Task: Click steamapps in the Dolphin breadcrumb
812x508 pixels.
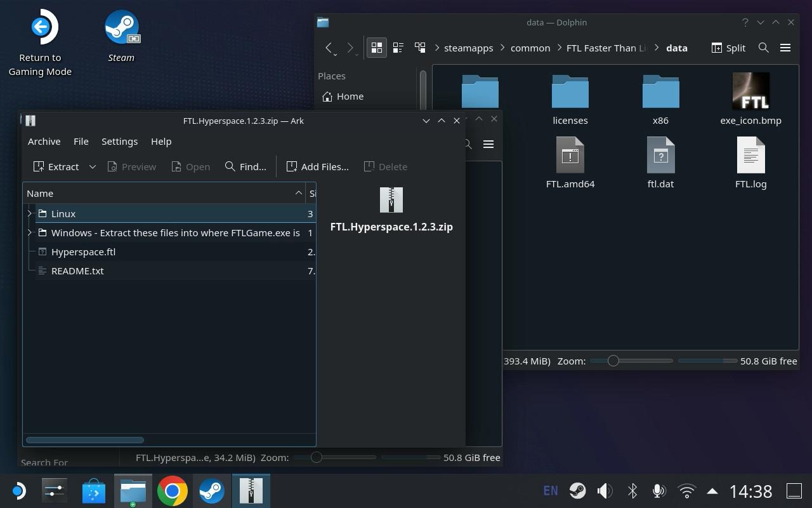Action: (x=469, y=48)
